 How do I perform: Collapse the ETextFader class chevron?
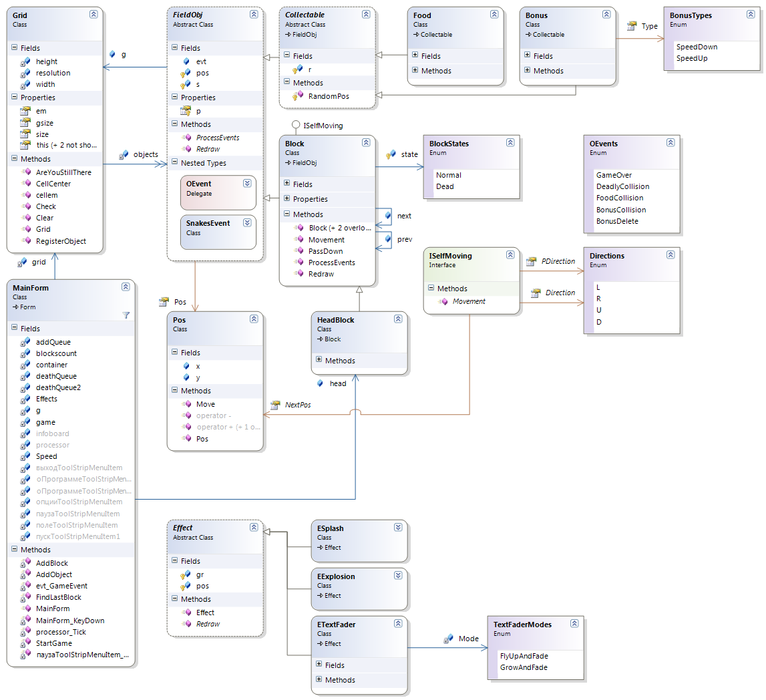click(398, 624)
